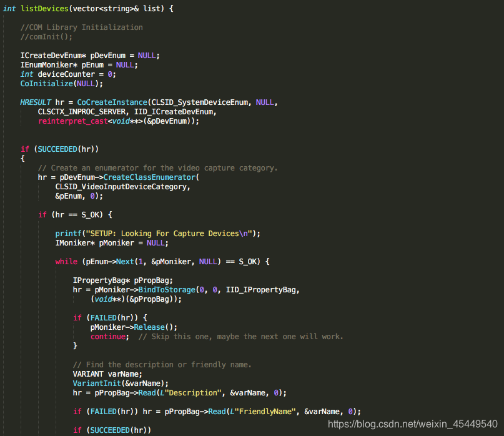Click the HRESULT type keyword

[x=36, y=102]
